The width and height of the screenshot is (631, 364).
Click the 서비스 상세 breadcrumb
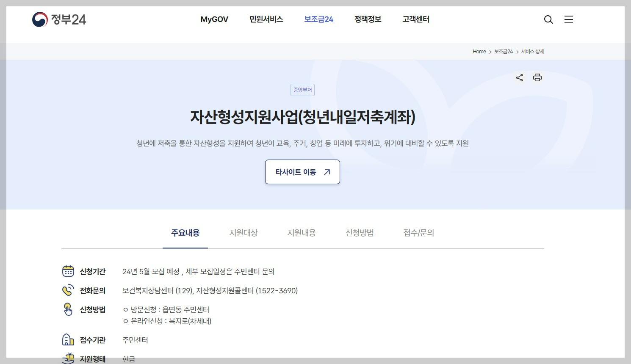[533, 52]
